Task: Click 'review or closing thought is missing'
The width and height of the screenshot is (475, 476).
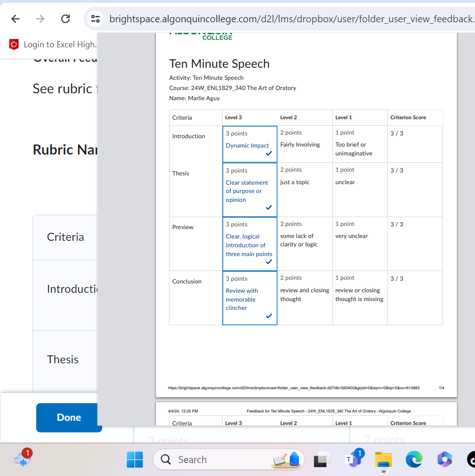Action: pyautogui.click(x=359, y=295)
